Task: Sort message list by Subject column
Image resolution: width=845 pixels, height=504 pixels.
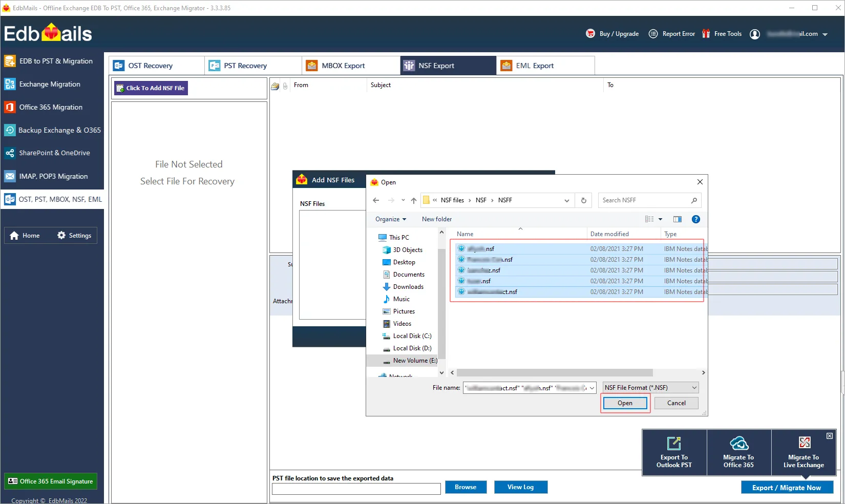Action: 381,85
